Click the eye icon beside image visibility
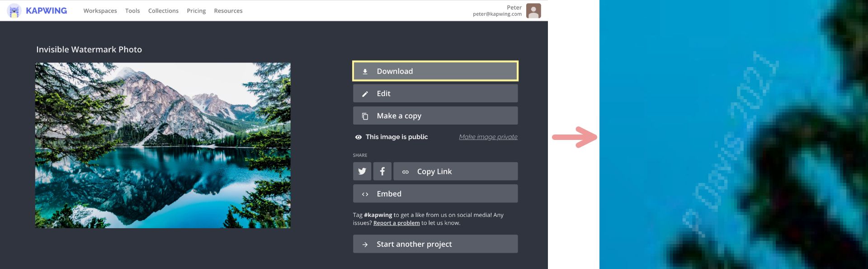The height and width of the screenshot is (269, 868). [358, 137]
